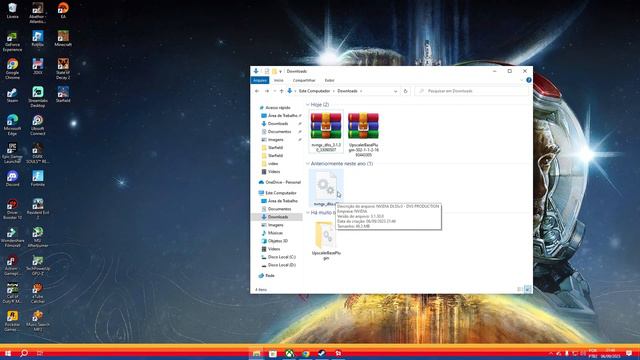This screenshot has height=360, width=640.
Task: Open GeForce Experience desktop shortcut
Action: [12, 41]
